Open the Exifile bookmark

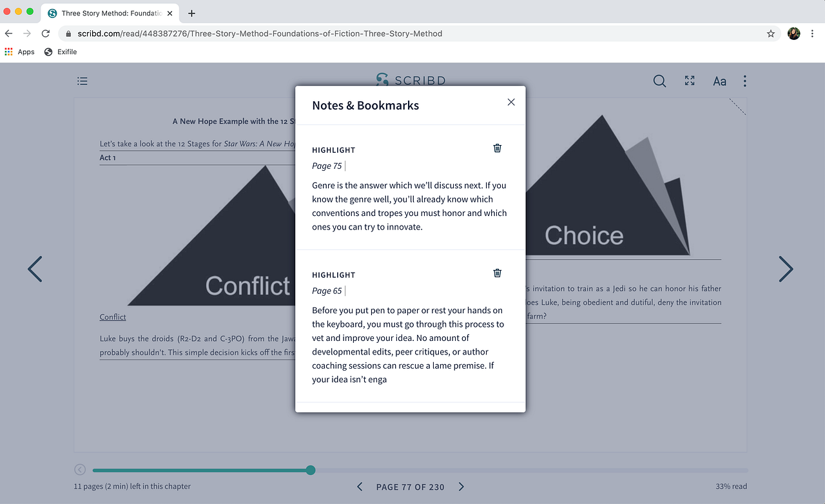[60, 52]
